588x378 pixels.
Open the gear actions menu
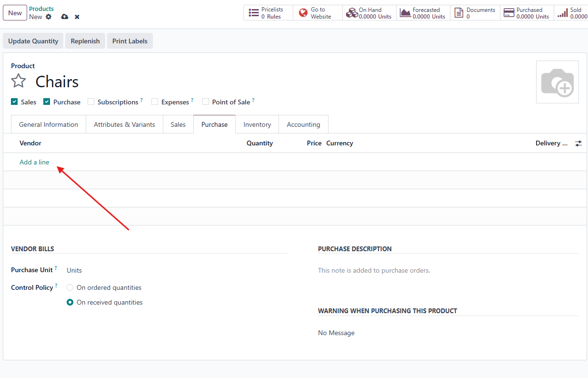click(49, 17)
